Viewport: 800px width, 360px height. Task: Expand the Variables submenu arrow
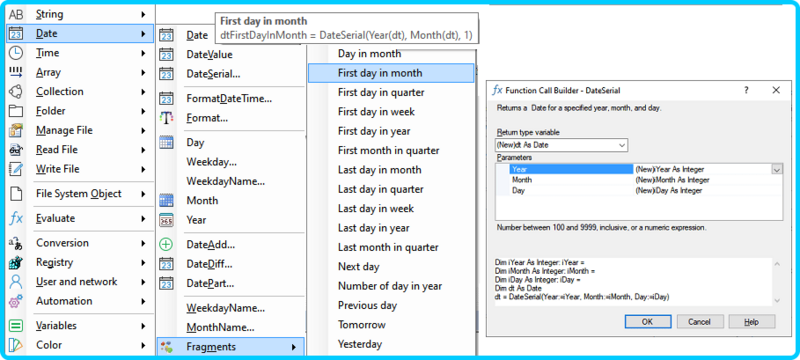click(144, 326)
